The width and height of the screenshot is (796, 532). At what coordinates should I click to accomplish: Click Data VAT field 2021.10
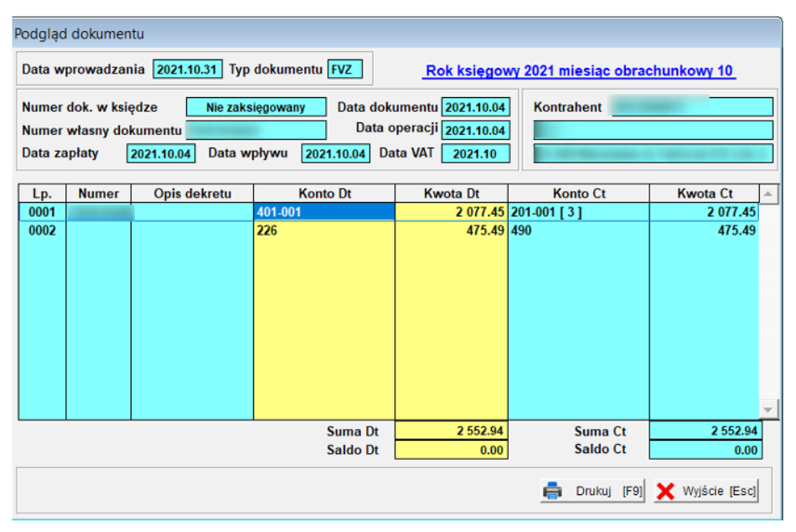point(476,153)
